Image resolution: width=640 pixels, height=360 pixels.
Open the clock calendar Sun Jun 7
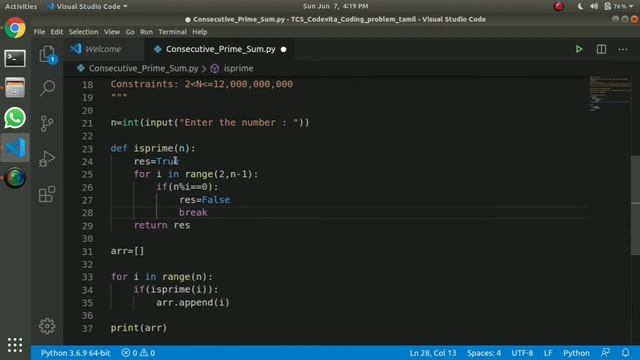(336, 6)
